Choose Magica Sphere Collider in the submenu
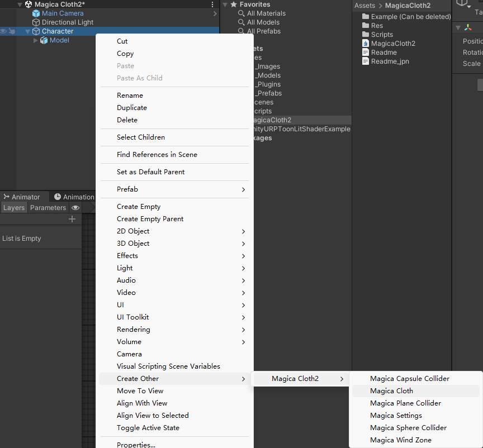Screen dimensions: 483x448 (415, 428)
